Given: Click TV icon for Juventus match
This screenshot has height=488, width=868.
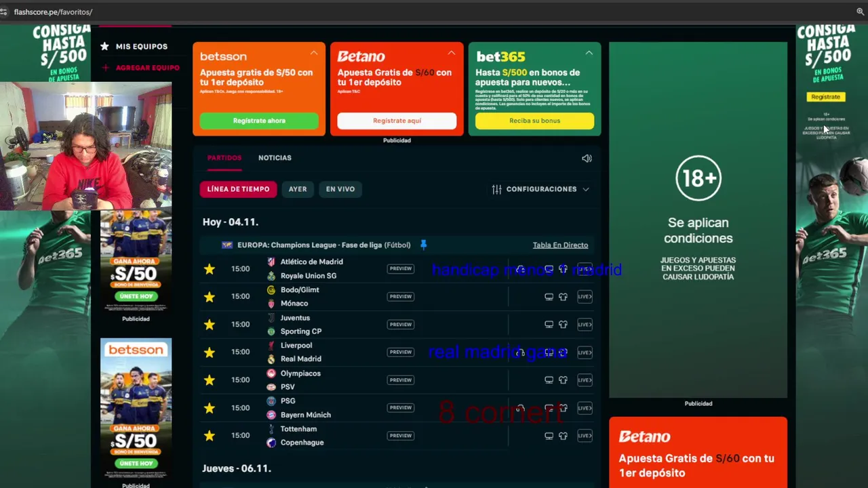Looking at the screenshot, I should pyautogui.click(x=549, y=325).
